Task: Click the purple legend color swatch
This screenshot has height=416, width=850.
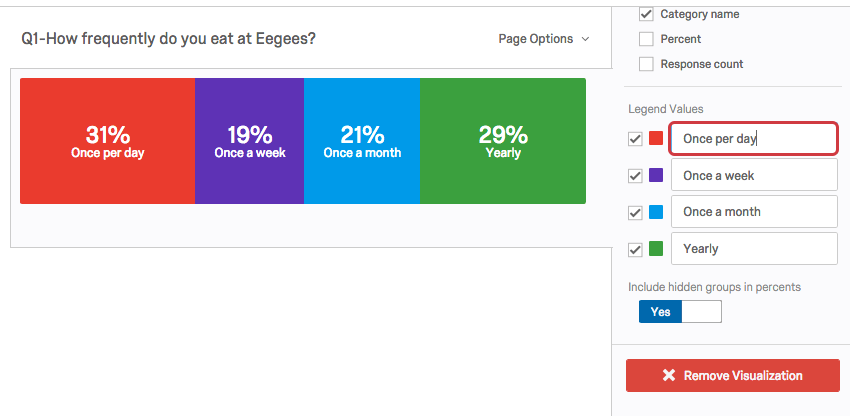Action: click(x=656, y=176)
